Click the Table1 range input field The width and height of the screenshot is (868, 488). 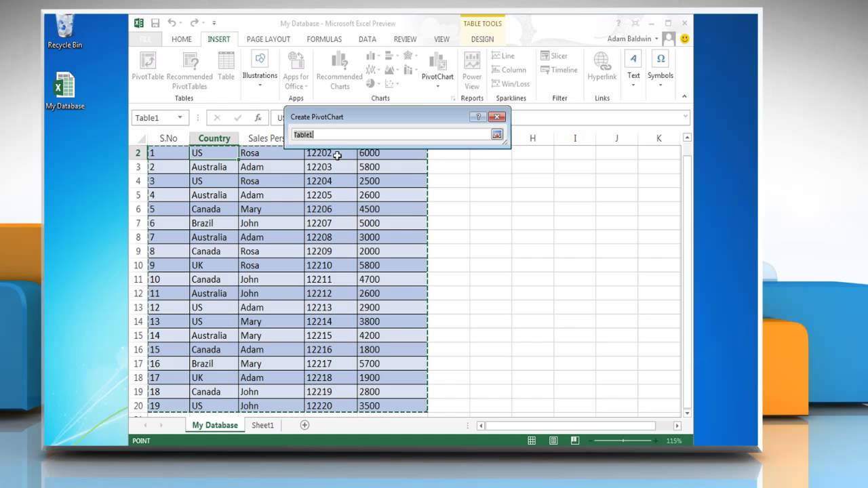391,135
